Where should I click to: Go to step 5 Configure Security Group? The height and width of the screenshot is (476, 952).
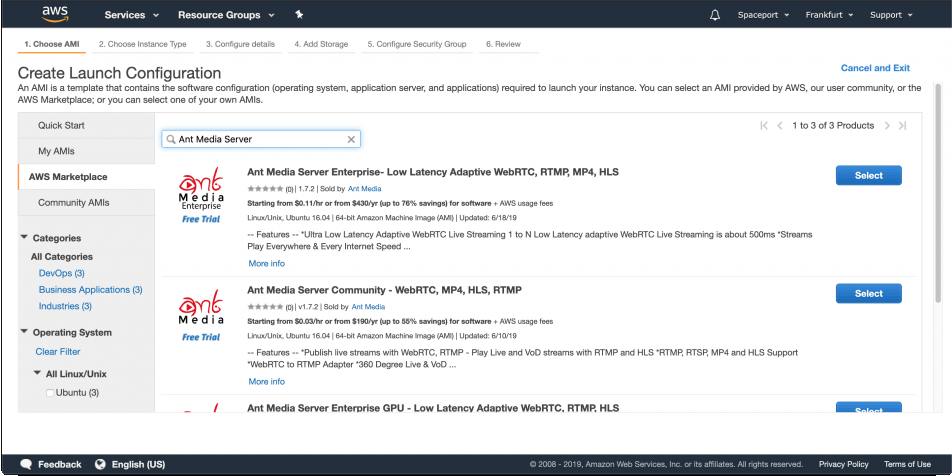(417, 44)
